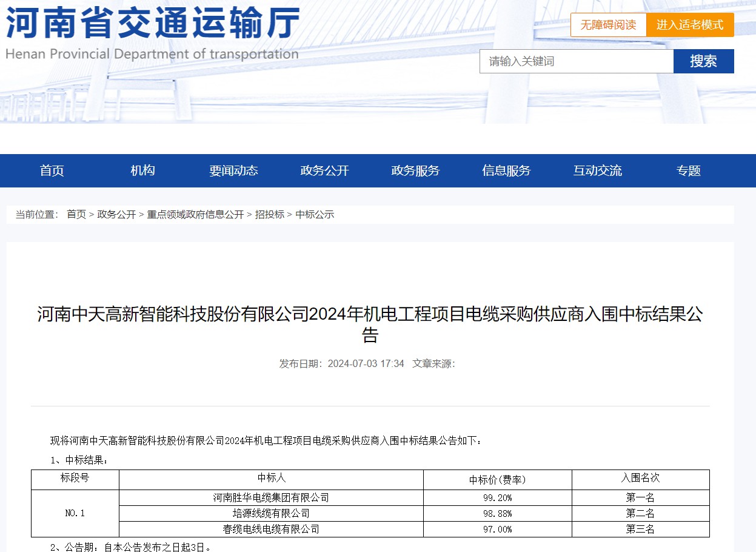Open the 招投标 breadcrumb link
Screen dimensions: 756x552
pos(268,214)
